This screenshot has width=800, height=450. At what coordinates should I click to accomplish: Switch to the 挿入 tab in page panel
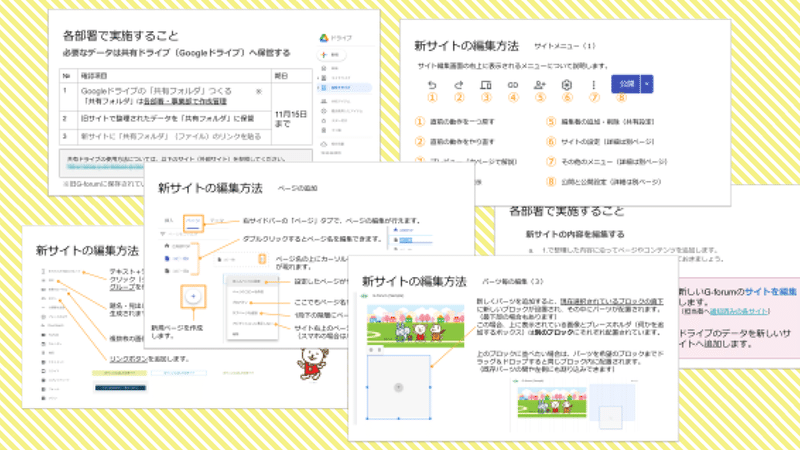pos(169,221)
